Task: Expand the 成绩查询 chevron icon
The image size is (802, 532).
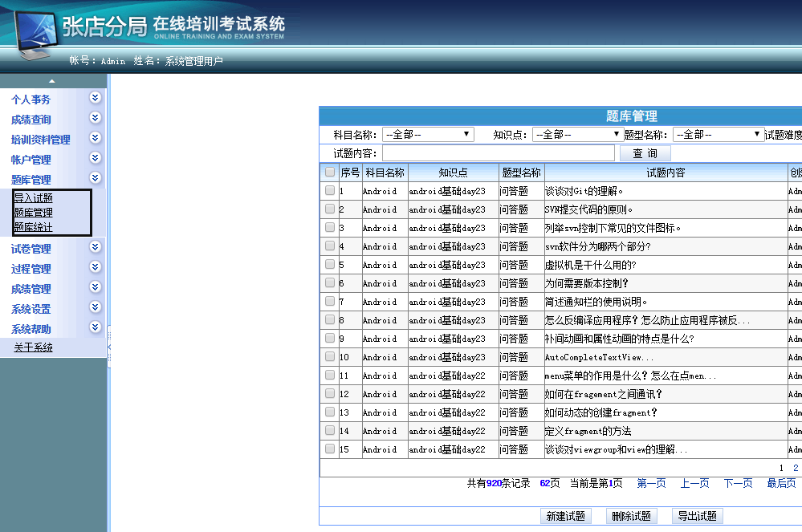Action: (96, 118)
